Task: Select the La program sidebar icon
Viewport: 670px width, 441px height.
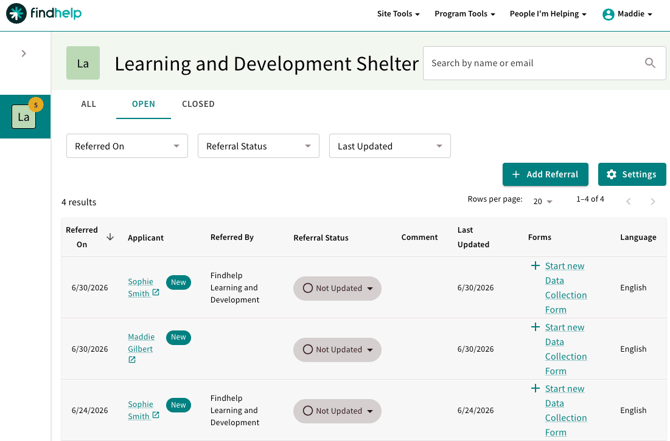Action: pos(24,117)
